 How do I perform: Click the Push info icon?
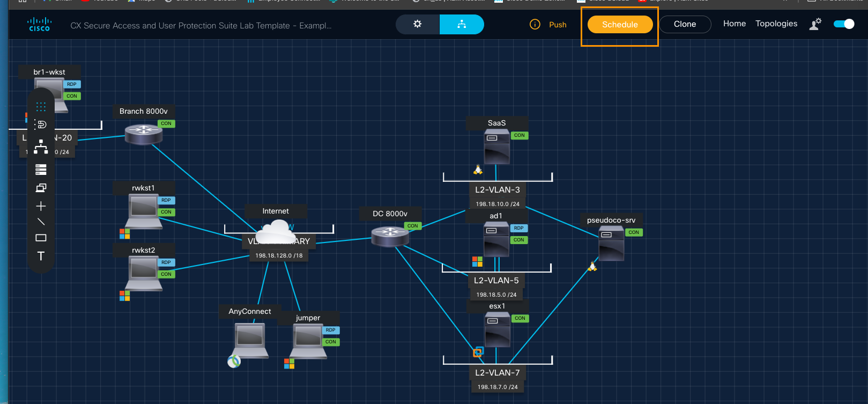point(535,24)
